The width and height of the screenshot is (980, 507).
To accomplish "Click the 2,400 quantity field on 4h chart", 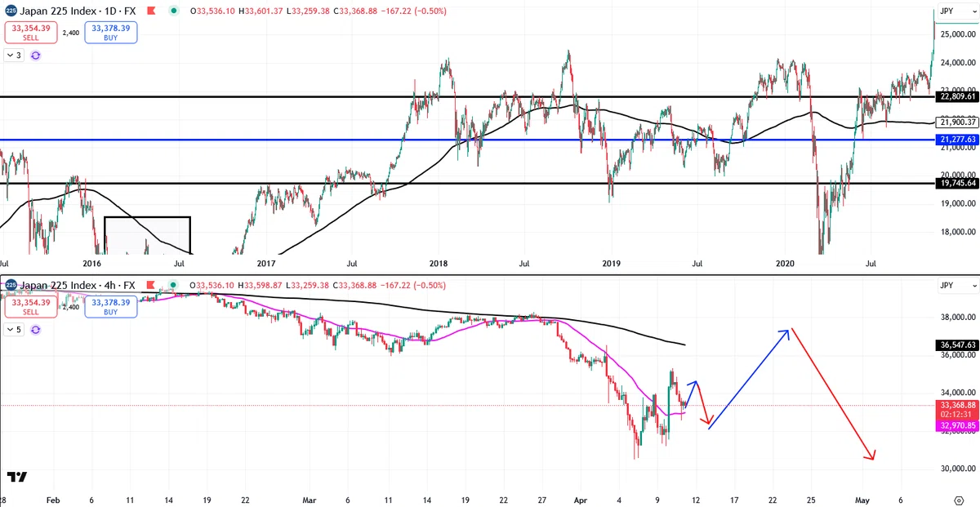I will point(71,307).
